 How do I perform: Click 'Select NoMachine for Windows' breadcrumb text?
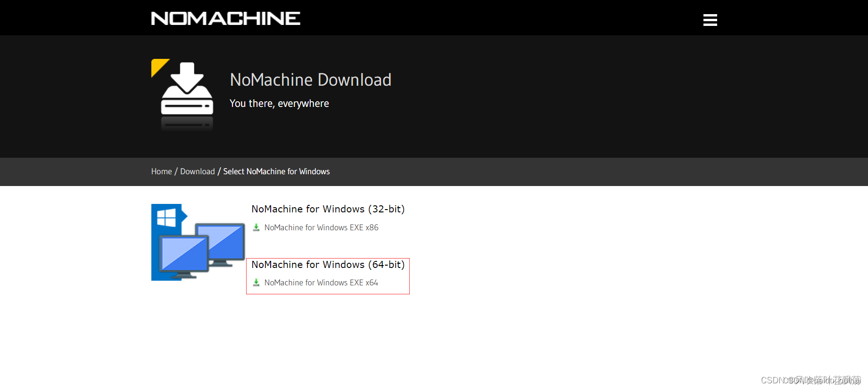pos(276,171)
